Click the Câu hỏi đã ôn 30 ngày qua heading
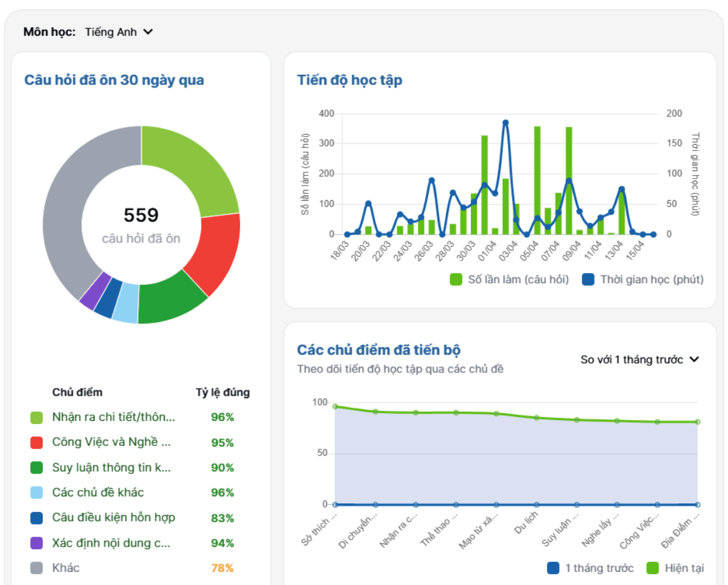Screen dimensions: 728x585 click(x=114, y=80)
